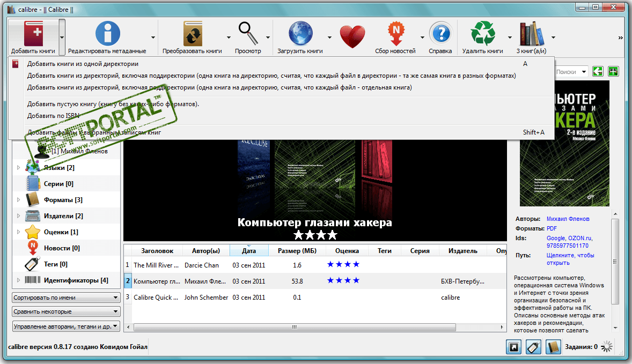The width and height of the screenshot is (632, 364).
Task: Expand the Оценки [1] tree node
Action: (x=18, y=232)
